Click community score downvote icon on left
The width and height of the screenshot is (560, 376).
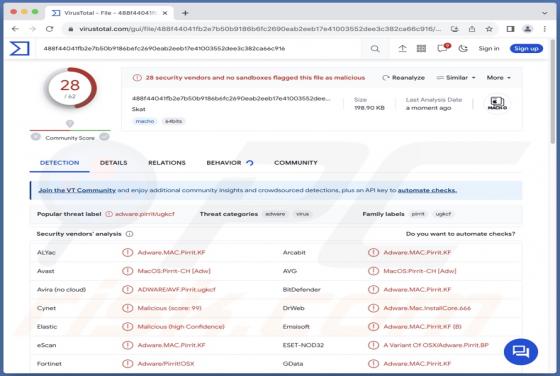tap(36, 137)
